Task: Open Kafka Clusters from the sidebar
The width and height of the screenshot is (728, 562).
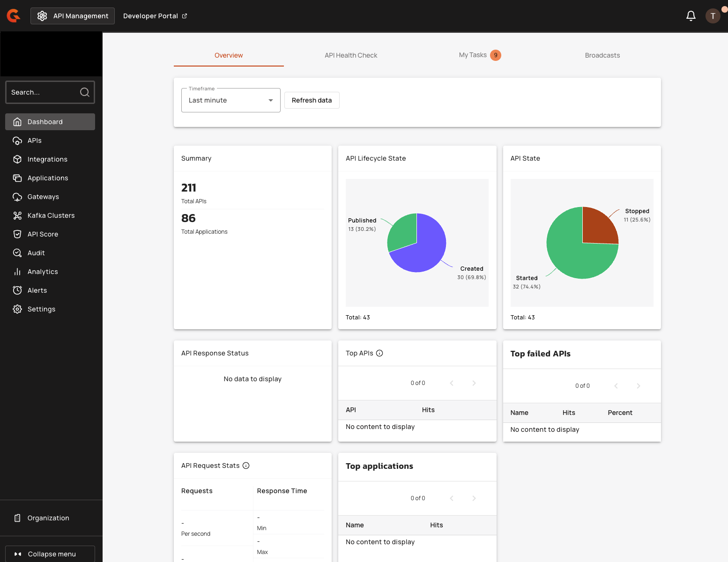Action: pyautogui.click(x=51, y=215)
